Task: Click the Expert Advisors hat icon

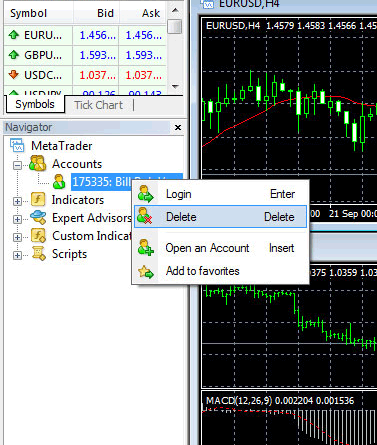Action: tap(38, 217)
